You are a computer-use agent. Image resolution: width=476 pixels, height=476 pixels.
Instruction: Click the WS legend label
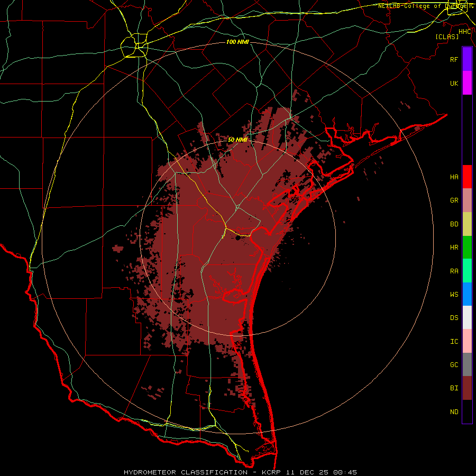454,295
